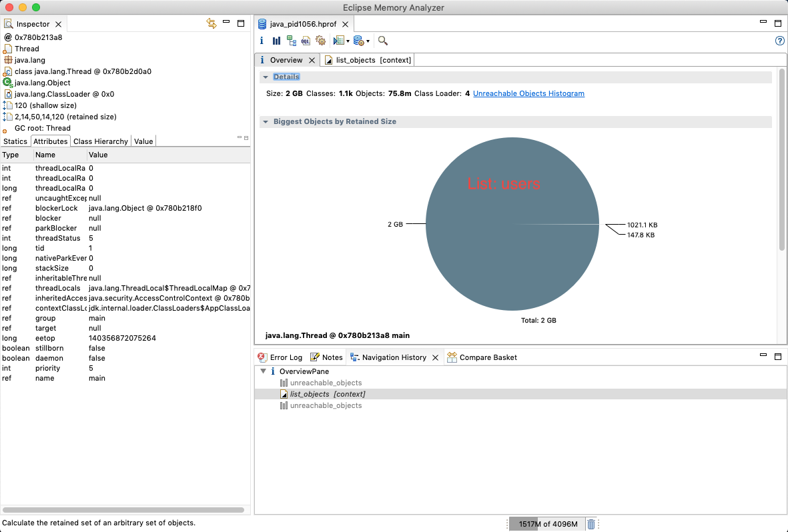Pin the Inspector view
This screenshot has width=788, height=532.
pyautogui.click(x=211, y=23)
